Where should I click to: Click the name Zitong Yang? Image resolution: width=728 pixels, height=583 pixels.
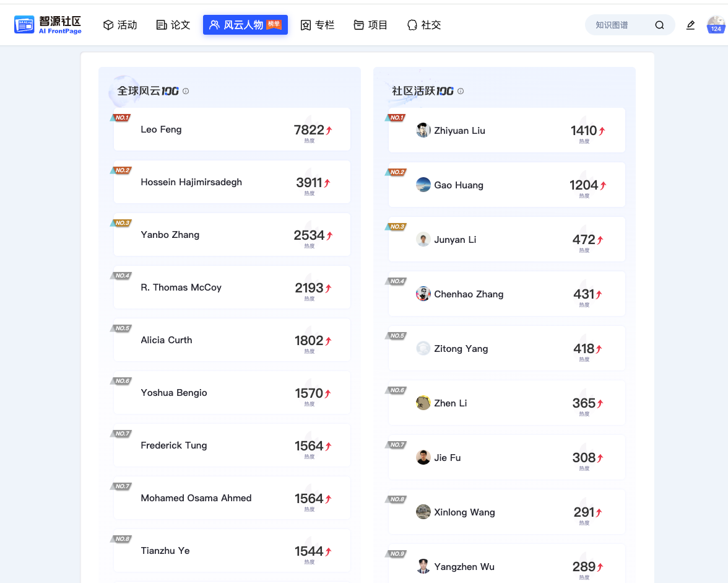point(461,348)
